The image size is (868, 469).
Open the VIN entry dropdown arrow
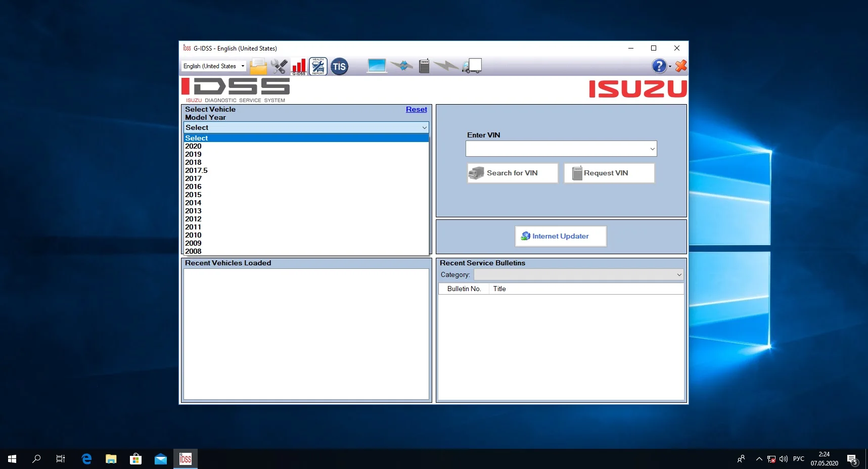tap(652, 149)
